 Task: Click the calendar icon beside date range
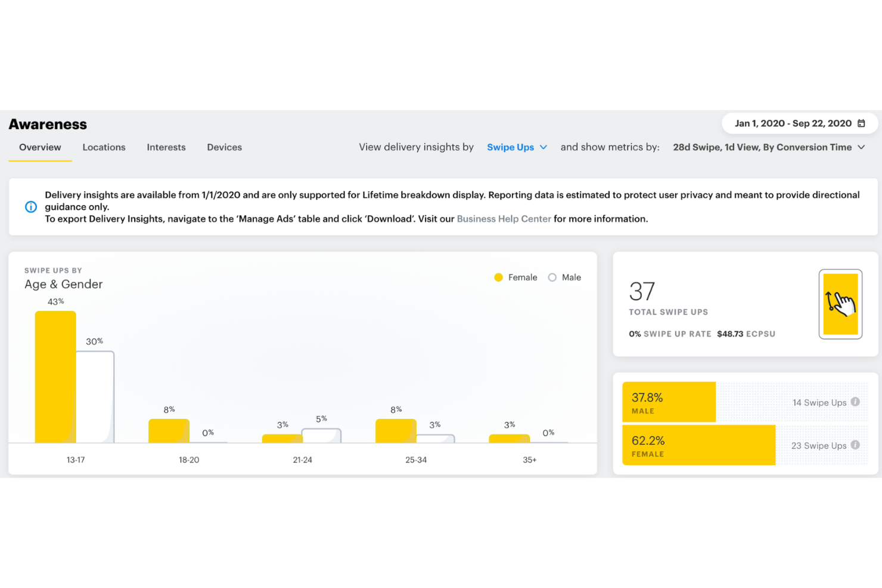click(x=861, y=123)
